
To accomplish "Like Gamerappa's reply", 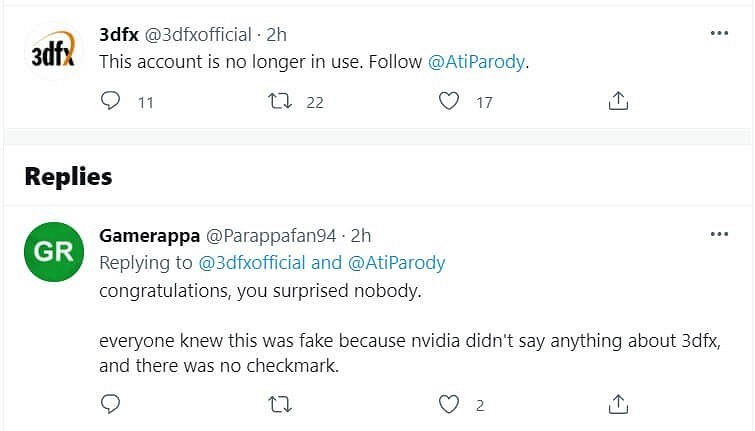I will click(x=450, y=404).
